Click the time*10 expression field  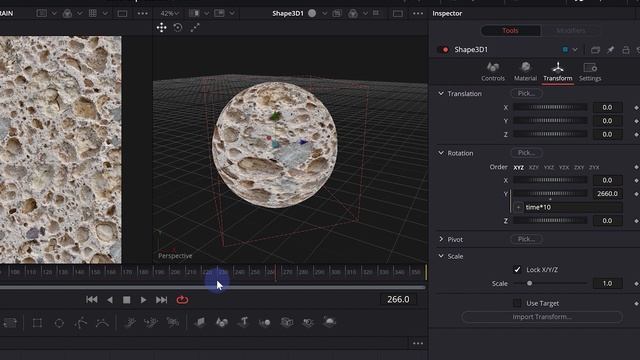point(573,207)
